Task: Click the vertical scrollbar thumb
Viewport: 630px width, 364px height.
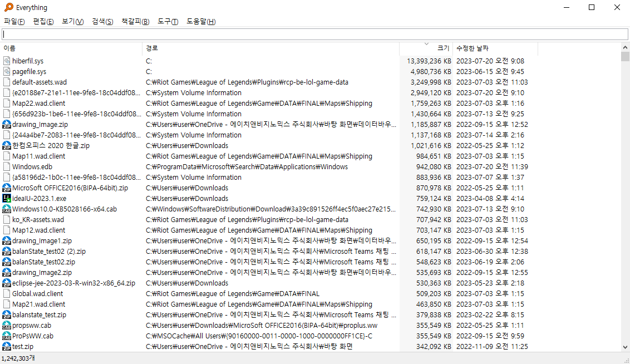Action: pos(625,56)
